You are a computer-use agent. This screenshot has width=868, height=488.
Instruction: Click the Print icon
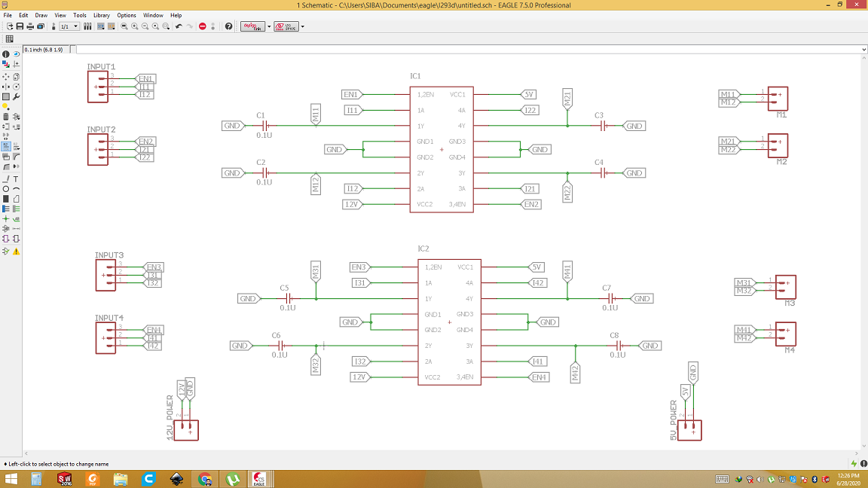(30, 26)
